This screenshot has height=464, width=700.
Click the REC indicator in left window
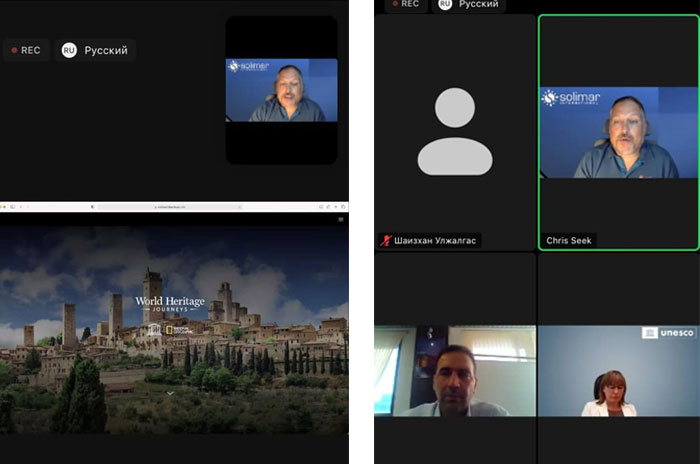coord(26,50)
